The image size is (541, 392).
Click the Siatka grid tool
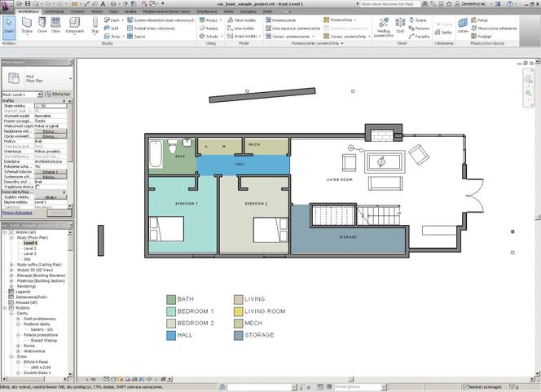click(443, 32)
